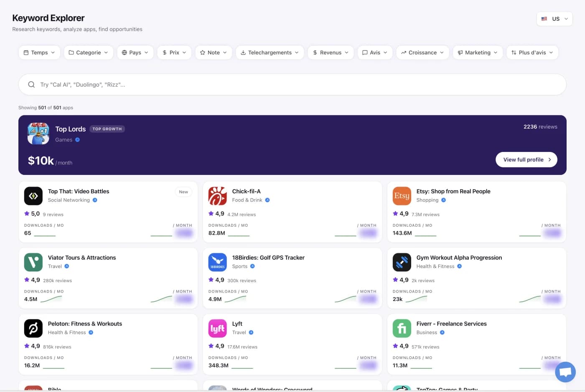Click the rating star on Etsy card
This screenshot has height=392, width=585.
[x=395, y=214]
